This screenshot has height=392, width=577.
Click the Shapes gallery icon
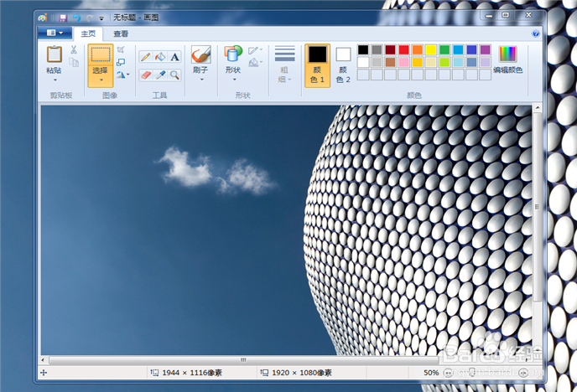pos(233,54)
